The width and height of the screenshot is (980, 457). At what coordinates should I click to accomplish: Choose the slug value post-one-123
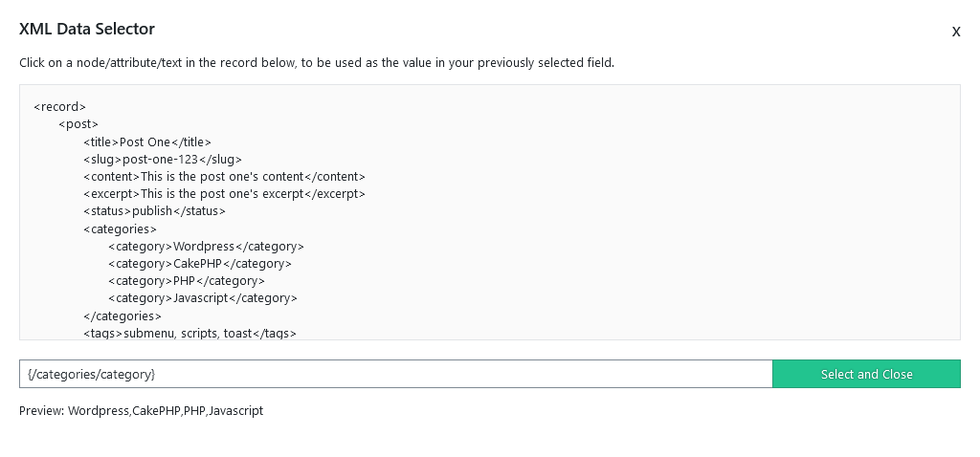point(160,160)
